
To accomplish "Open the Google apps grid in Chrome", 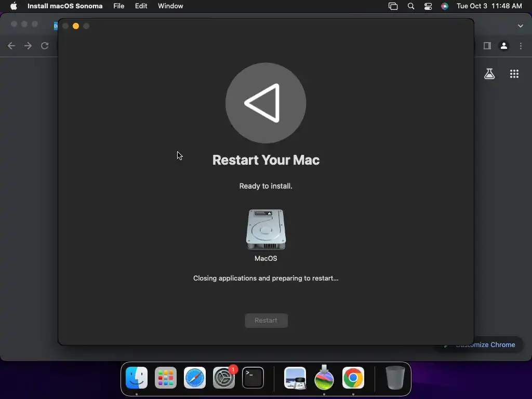I will 514,74.
